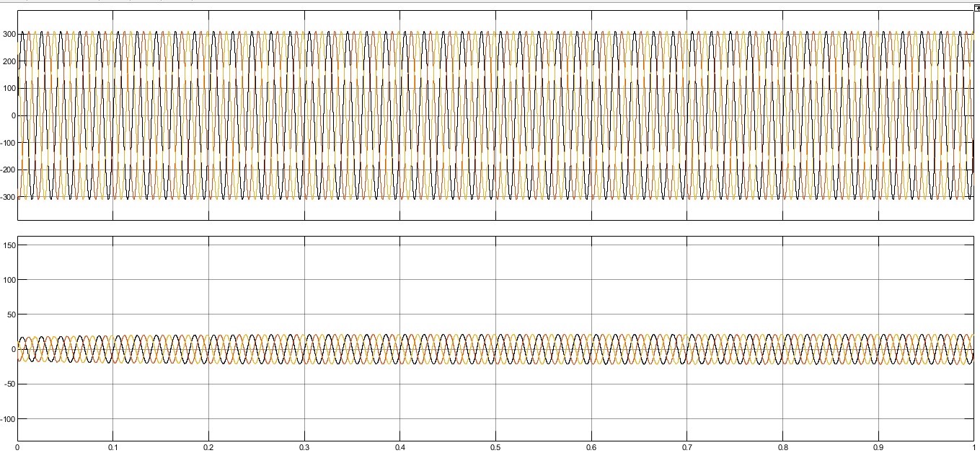The image size is (980, 453).
Task: Click the 0.9 time axis label
Action: coord(878,448)
